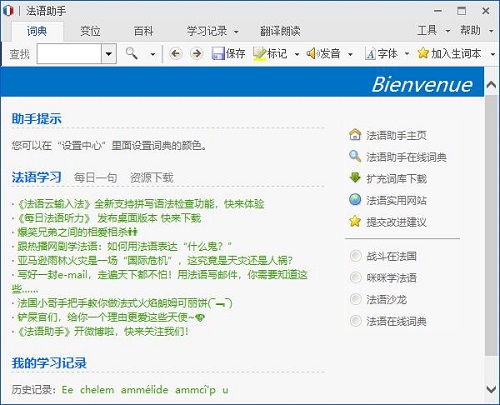
Task: Go forward with the right arrow
Action: coord(197,53)
